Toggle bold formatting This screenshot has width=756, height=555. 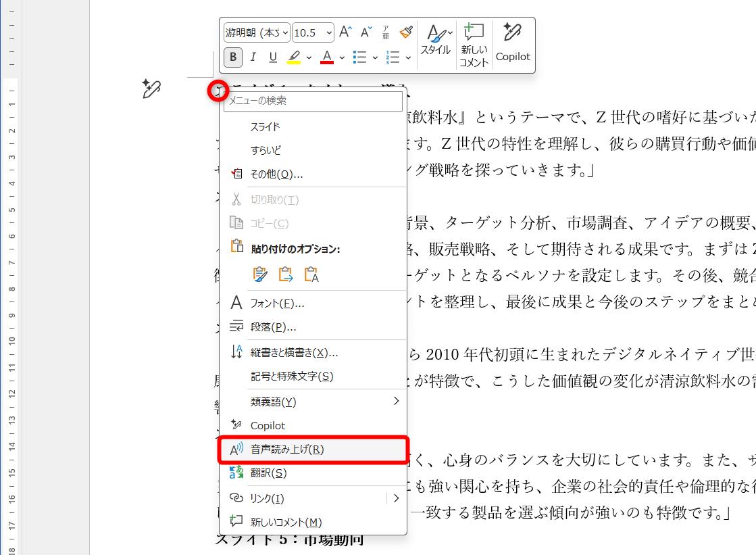[232, 57]
